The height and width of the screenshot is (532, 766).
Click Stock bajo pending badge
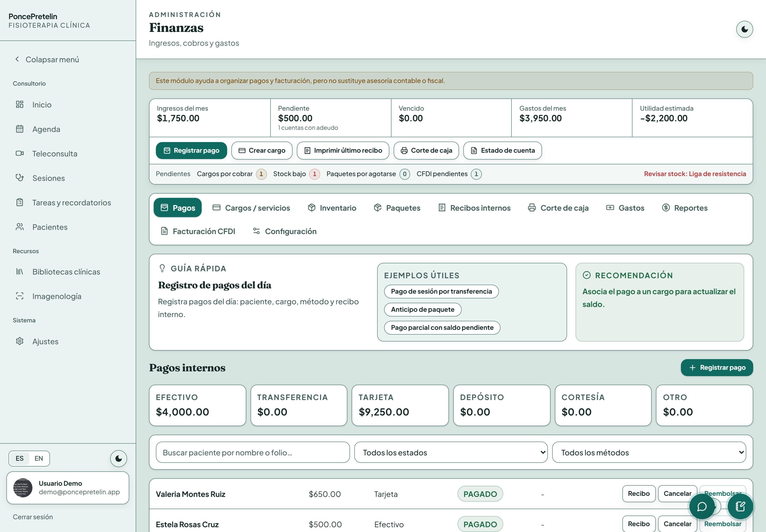(296, 174)
